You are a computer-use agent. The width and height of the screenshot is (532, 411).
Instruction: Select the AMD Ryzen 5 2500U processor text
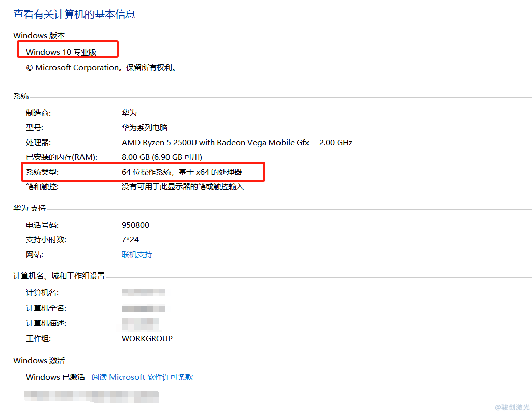(x=215, y=142)
